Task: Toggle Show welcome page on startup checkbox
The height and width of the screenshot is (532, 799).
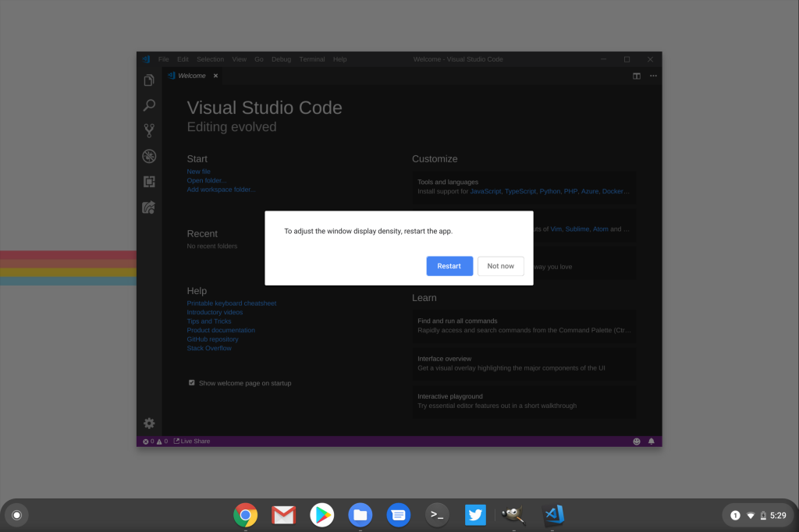Action: (x=192, y=383)
